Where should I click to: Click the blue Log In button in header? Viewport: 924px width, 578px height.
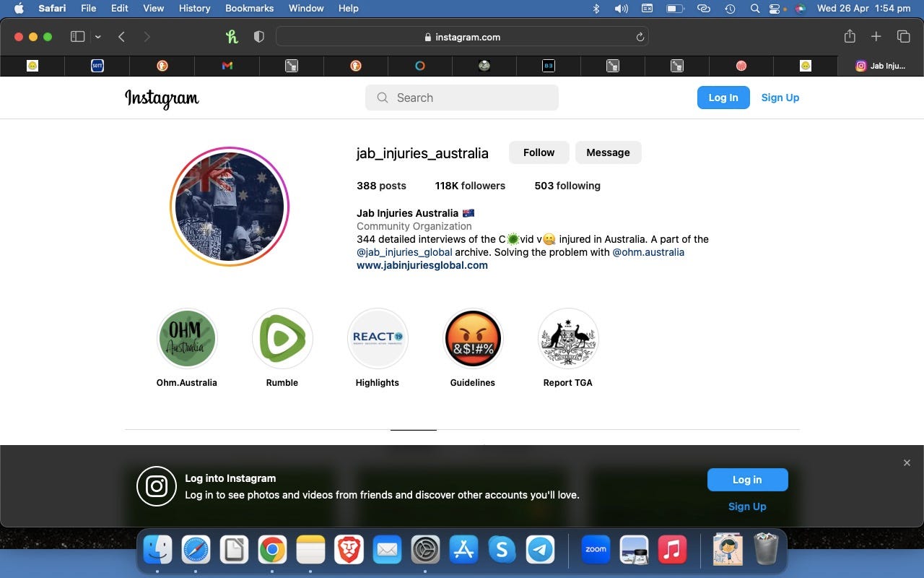(723, 98)
